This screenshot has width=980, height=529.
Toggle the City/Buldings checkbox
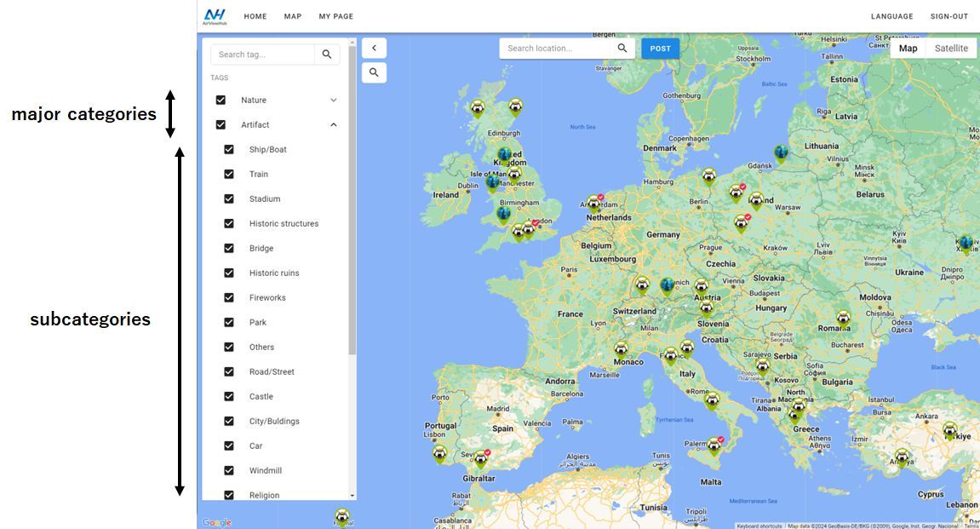229,421
